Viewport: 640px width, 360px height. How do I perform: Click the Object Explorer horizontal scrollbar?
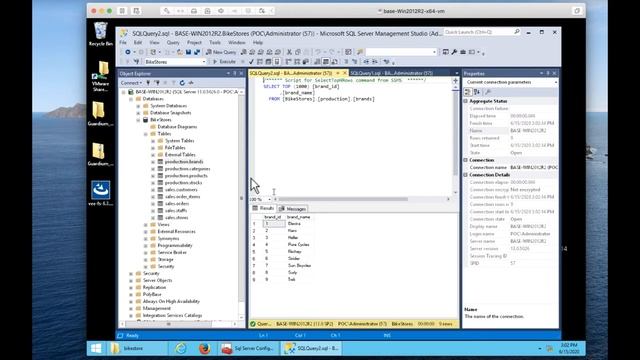click(168, 324)
